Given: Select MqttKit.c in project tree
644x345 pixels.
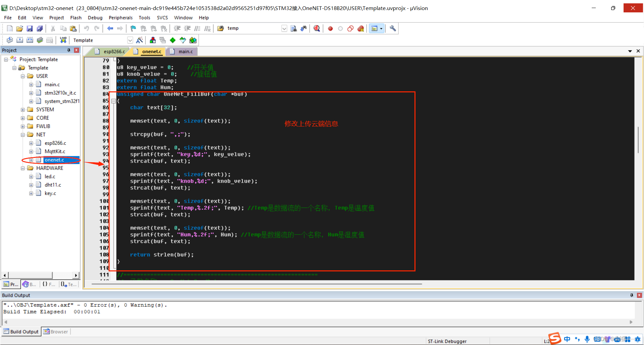Looking at the screenshot, I should (x=55, y=151).
